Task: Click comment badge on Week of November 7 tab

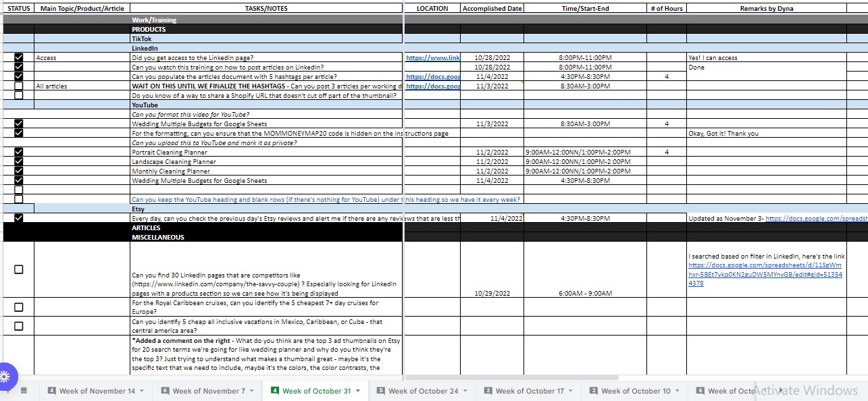Action: click(165, 390)
